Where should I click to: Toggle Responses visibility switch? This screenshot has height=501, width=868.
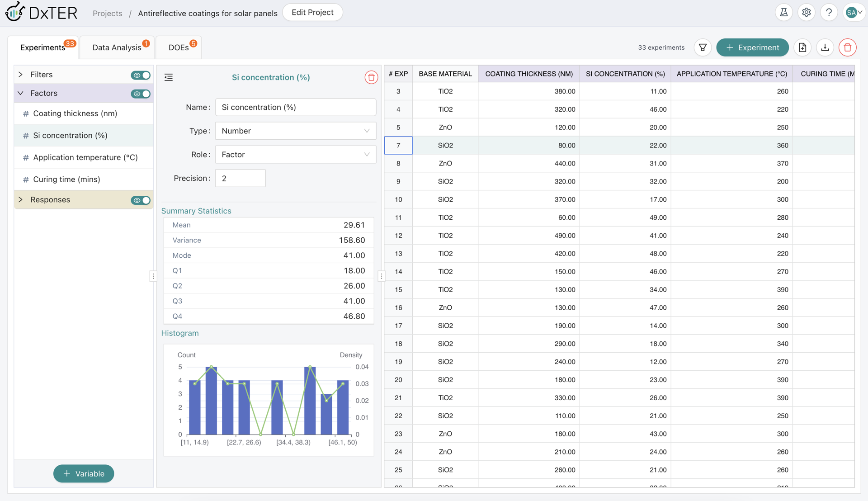pyautogui.click(x=141, y=200)
